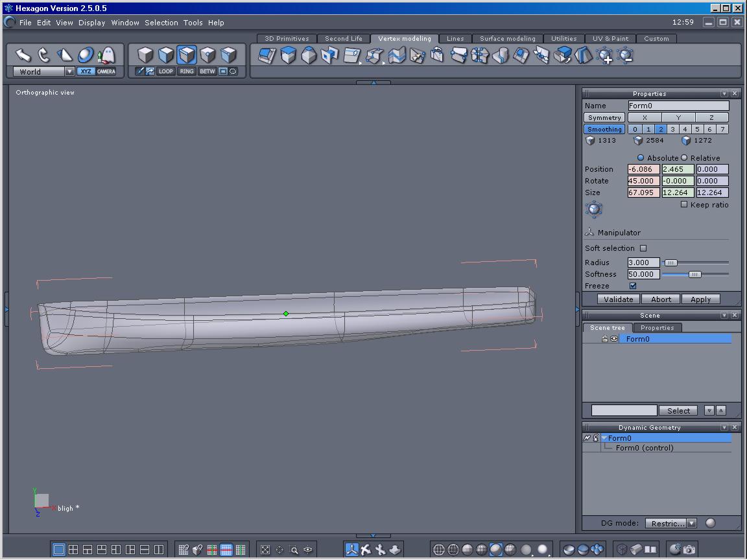This screenshot has height=560, width=747.
Task: Enable the Keep ratio checkbox
Action: pyautogui.click(x=683, y=205)
